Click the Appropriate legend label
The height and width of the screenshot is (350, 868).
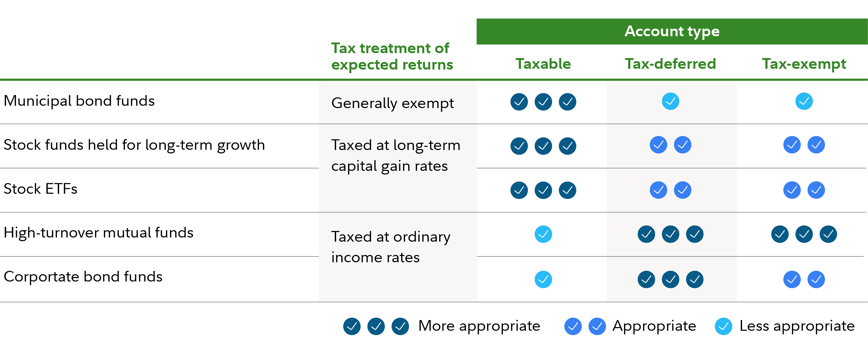(x=654, y=326)
